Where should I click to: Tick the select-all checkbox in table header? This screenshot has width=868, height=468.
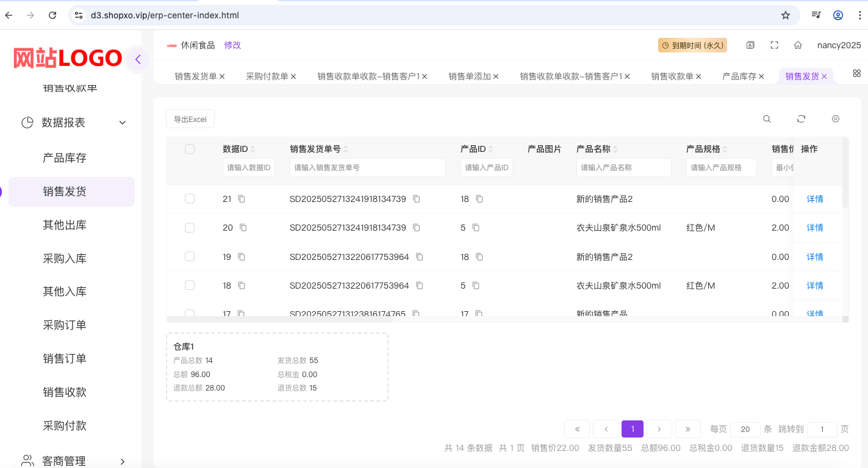pos(190,149)
